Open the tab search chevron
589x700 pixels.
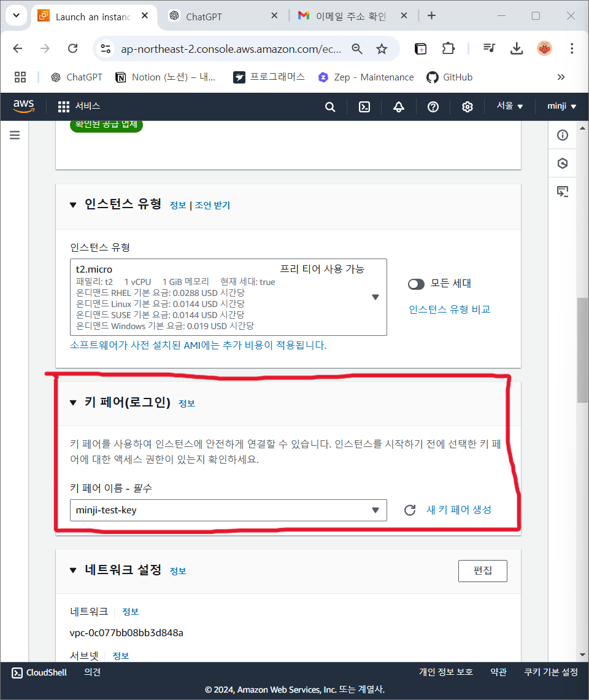click(x=16, y=15)
